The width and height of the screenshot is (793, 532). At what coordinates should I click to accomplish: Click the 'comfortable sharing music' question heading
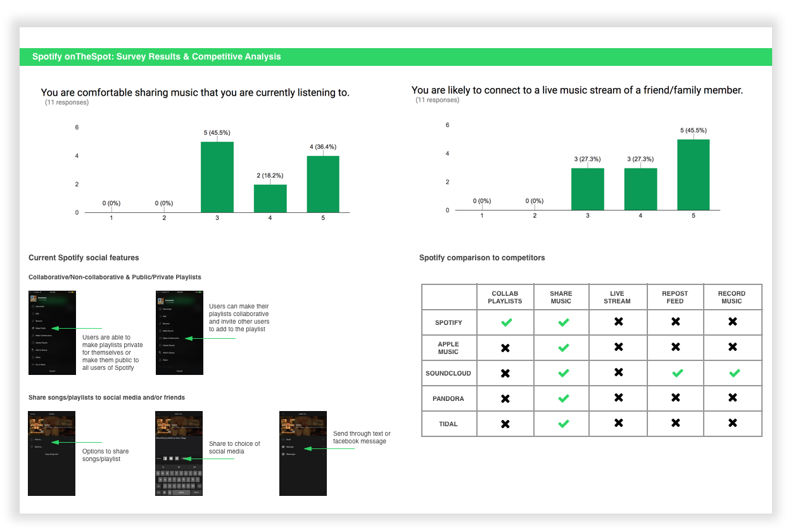[195, 92]
